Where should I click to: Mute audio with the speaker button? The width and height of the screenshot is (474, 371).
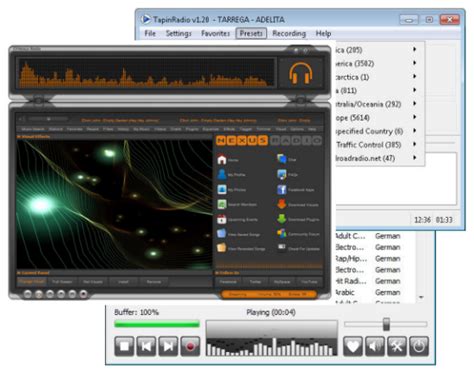pos(375,346)
